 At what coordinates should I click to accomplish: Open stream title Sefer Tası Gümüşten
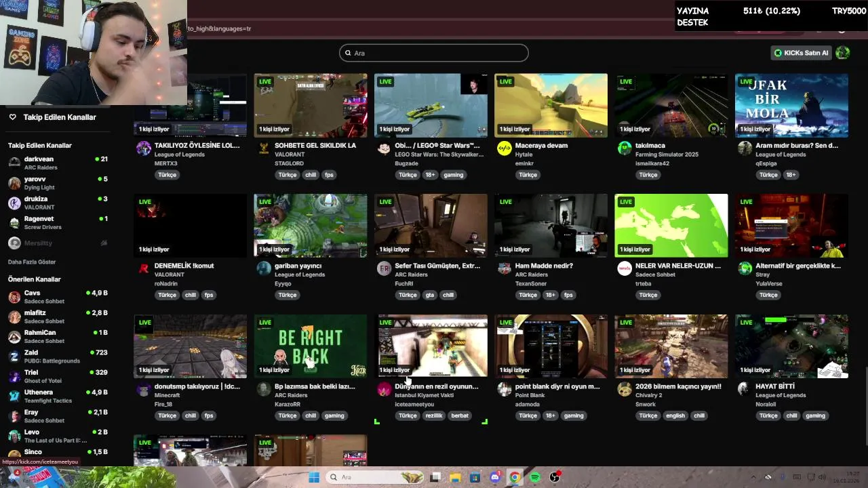tap(437, 266)
